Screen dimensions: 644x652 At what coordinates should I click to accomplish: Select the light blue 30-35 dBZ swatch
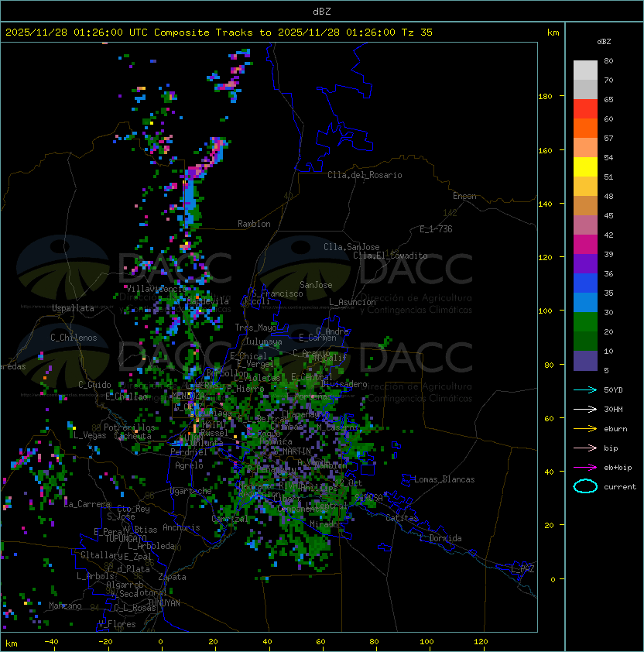[585, 302]
